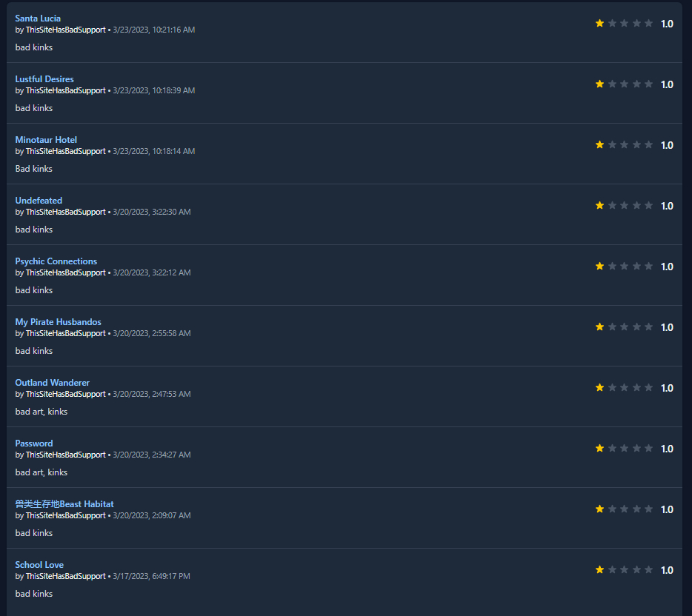The width and height of the screenshot is (692, 616).
Task: Click ThisSiteHasBadSupport author on Santa Lucia review
Action: 66,30
